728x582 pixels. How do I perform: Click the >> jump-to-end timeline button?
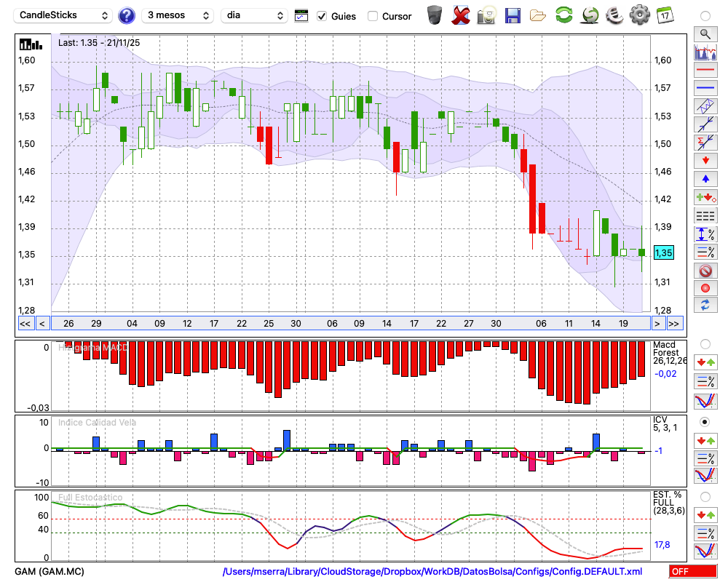point(674,323)
